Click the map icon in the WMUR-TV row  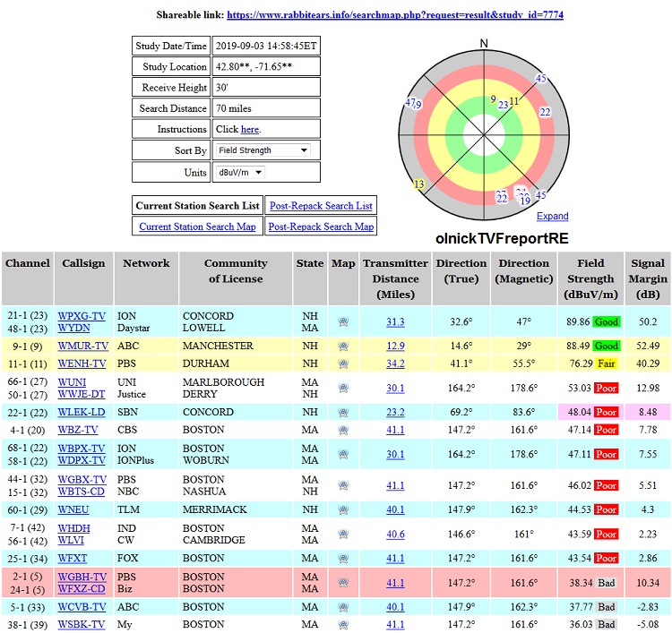click(342, 346)
